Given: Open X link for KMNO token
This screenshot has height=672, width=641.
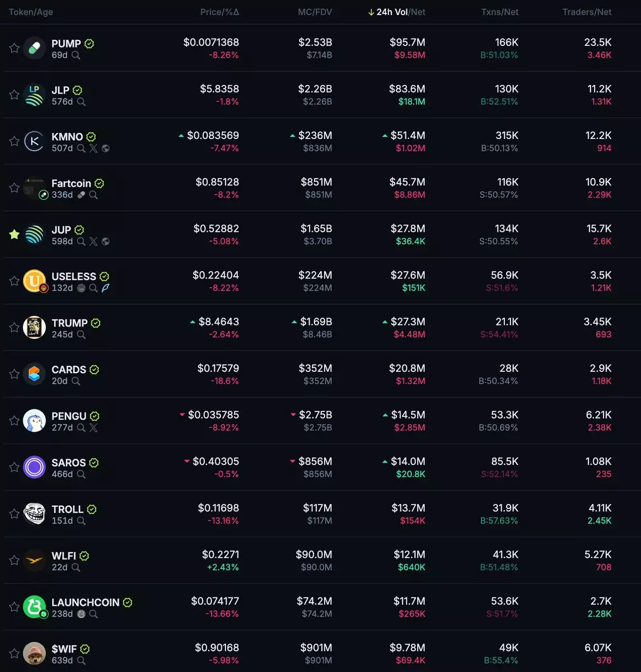Looking at the screenshot, I should click(x=93, y=148).
